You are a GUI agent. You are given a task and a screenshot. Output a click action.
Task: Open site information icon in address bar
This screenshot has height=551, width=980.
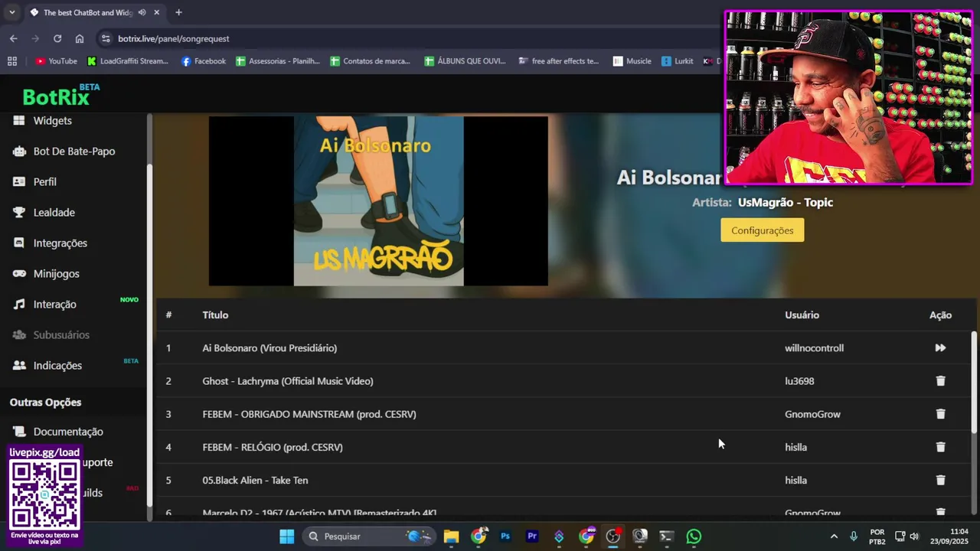point(105,38)
